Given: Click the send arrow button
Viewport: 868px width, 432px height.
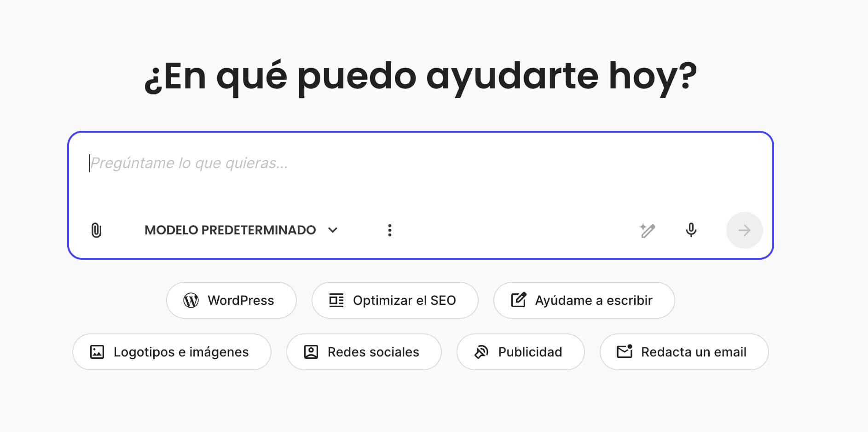Looking at the screenshot, I should (745, 230).
